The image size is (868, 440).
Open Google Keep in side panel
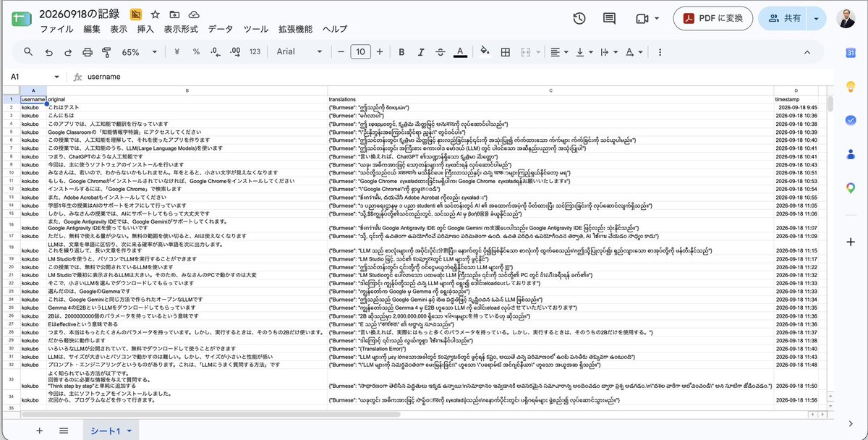pos(851,86)
